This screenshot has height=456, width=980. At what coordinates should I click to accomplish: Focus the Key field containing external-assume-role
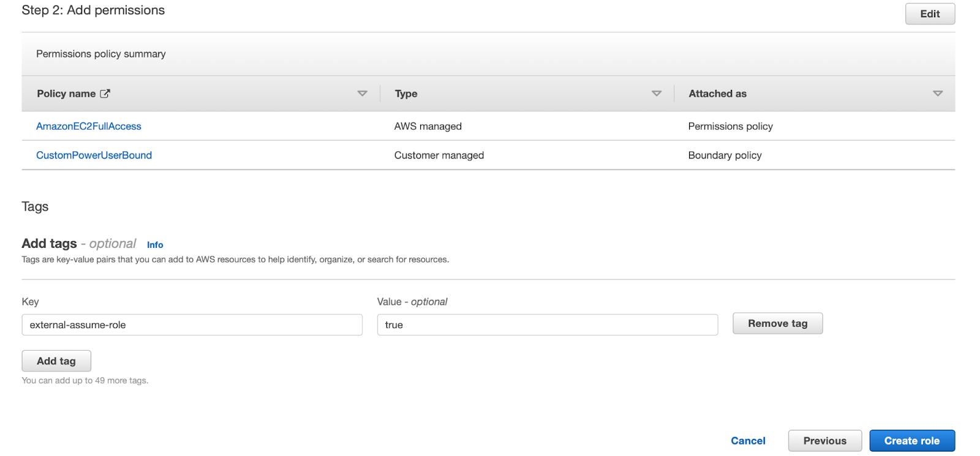[192, 325]
